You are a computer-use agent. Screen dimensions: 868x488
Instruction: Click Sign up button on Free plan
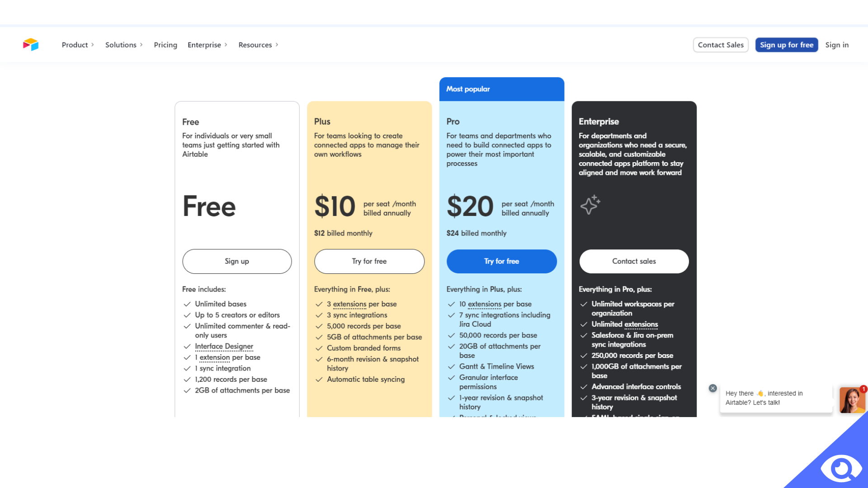[237, 261]
